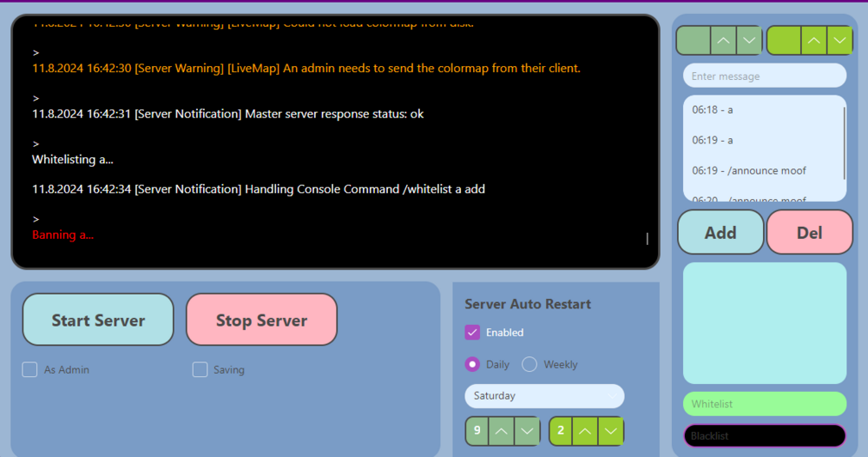Select the Weekly radio option
868x457 pixels.
[529, 364]
